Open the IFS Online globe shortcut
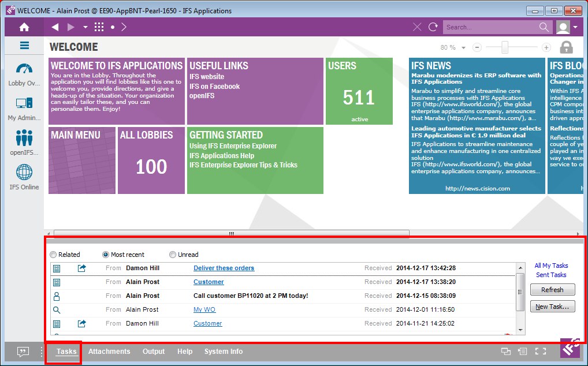588x366 pixels. pyautogui.click(x=24, y=173)
